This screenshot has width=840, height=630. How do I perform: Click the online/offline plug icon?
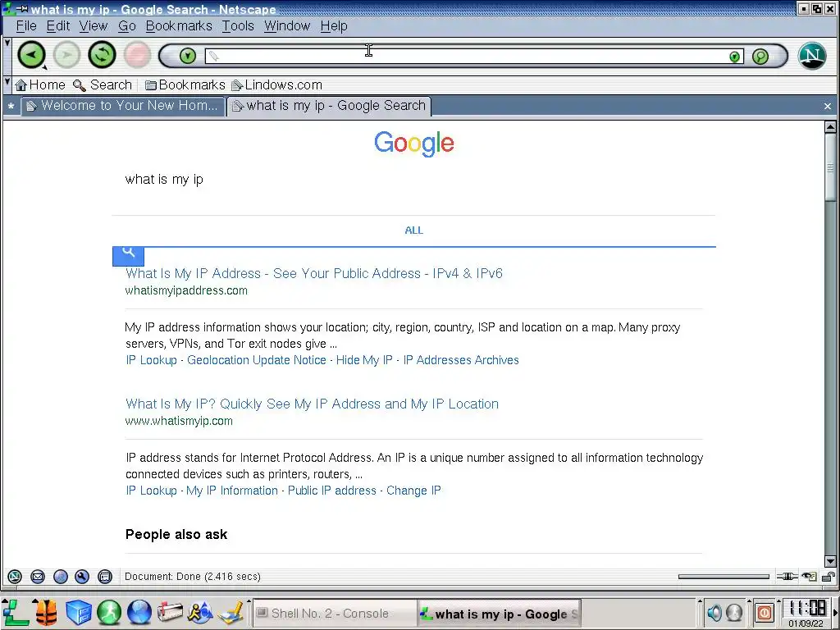[x=787, y=577]
